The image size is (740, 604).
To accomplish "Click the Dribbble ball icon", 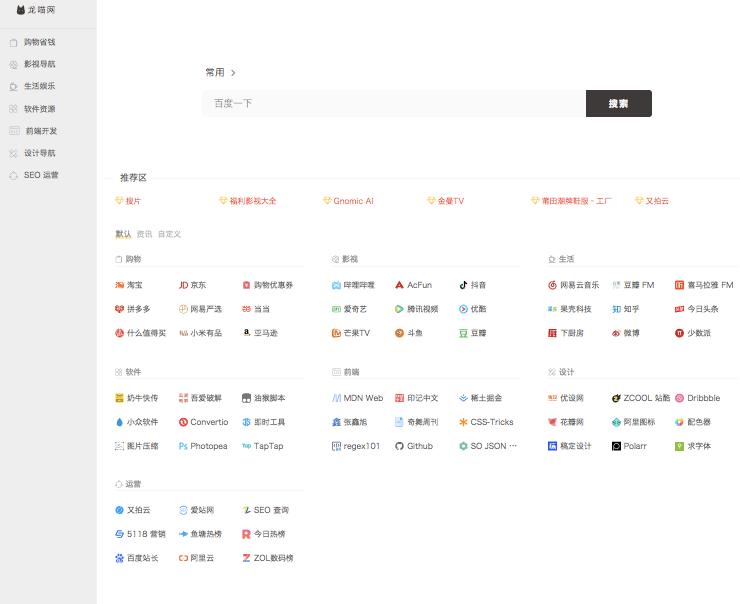I will (679, 398).
